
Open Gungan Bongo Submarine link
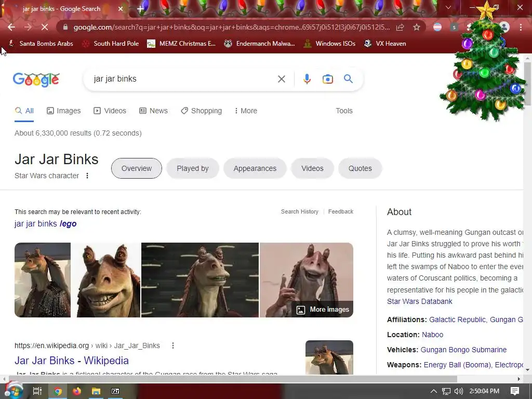coord(463,350)
